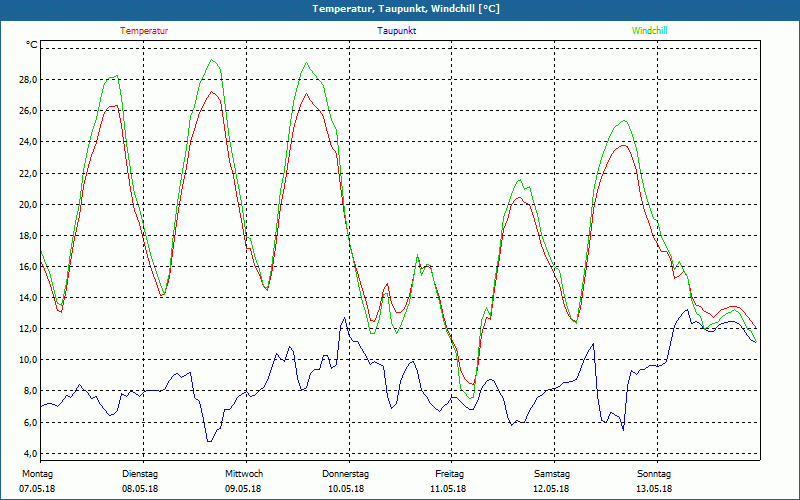Click the 09.05.18 date label
This screenshot has height=500, width=800.
(x=243, y=489)
